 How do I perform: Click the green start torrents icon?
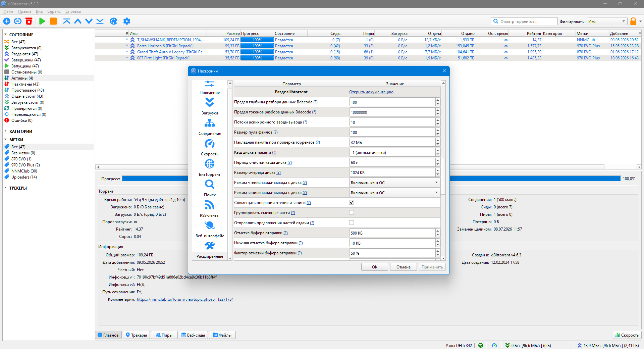[x=42, y=21]
